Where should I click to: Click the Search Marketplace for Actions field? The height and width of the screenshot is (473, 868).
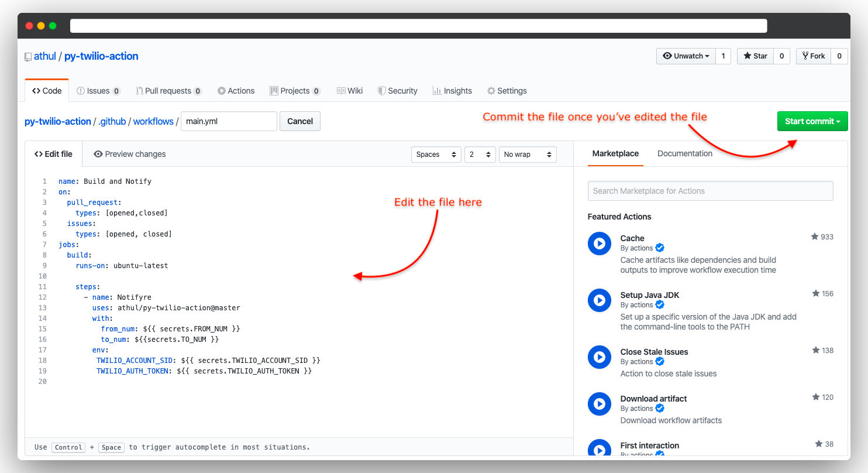tap(710, 191)
